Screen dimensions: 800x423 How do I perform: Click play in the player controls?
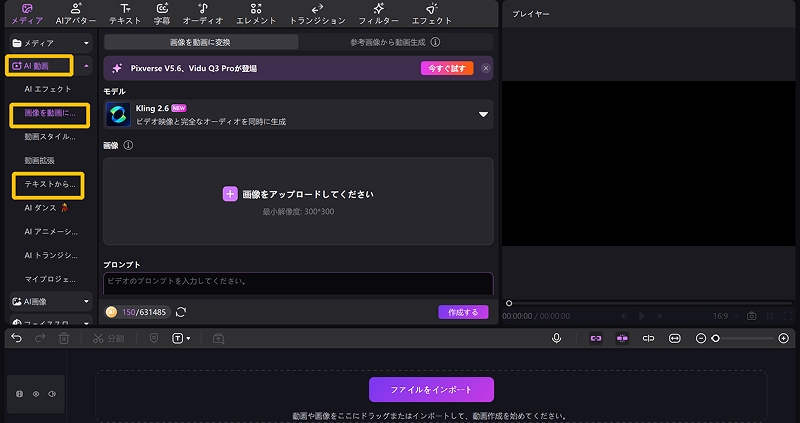(641, 316)
